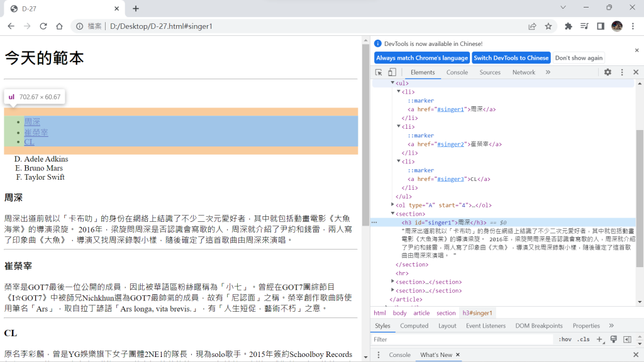Select section in the breadcrumb
The image size is (644, 362).
pyautogui.click(x=446, y=313)
